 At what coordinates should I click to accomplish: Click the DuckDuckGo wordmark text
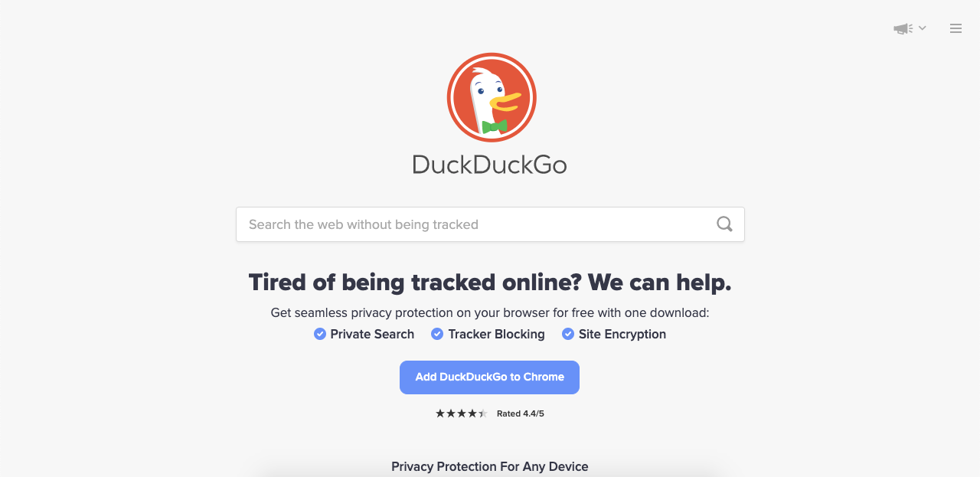coord(490,164)
